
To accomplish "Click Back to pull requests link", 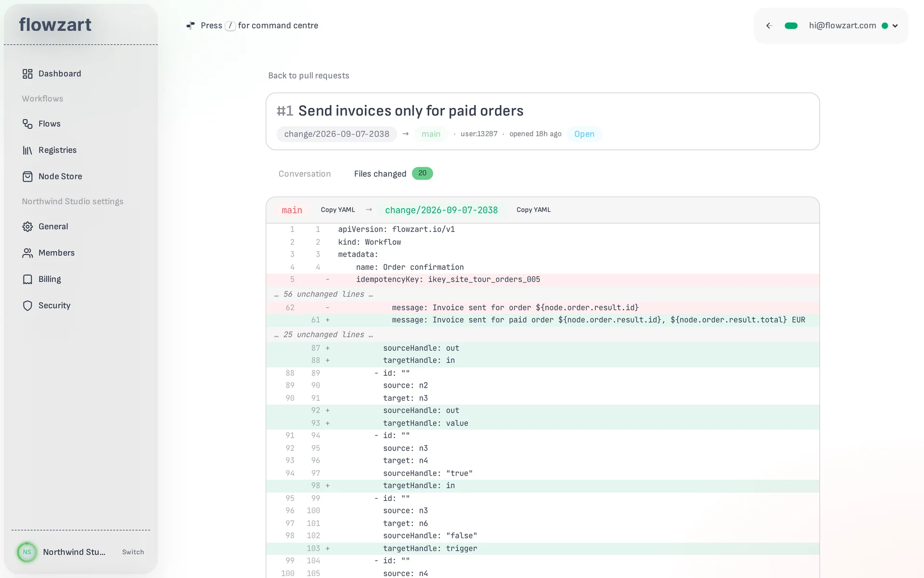I will [308, 76].
